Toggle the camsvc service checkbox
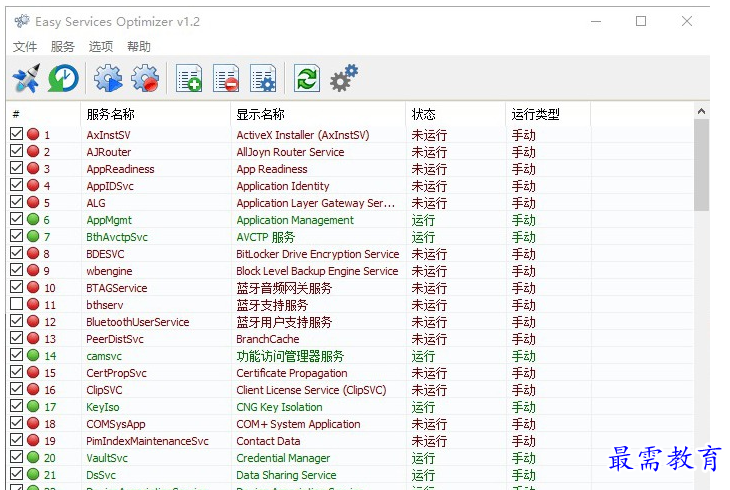The height and width of the screenshot is (490, 730). tap(17, 356)
